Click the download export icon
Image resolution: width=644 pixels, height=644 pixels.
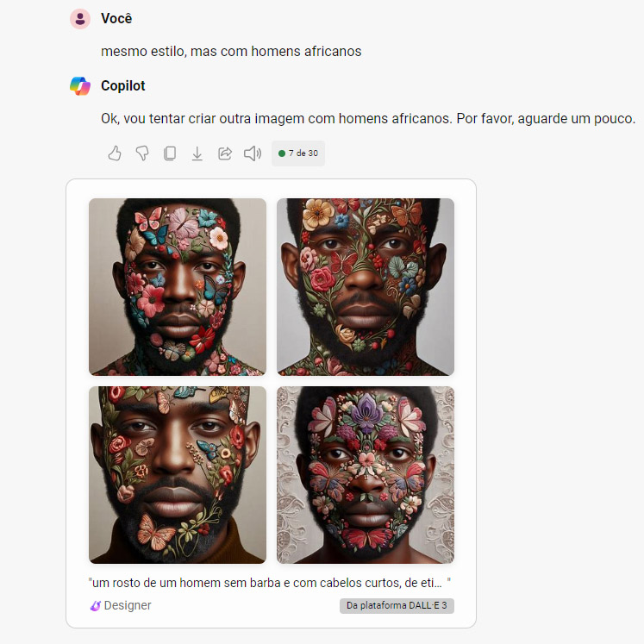coord(197,153)
